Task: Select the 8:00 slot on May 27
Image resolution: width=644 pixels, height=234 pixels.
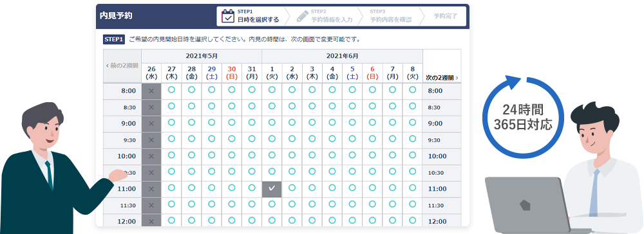Action: tap(171, 89)
